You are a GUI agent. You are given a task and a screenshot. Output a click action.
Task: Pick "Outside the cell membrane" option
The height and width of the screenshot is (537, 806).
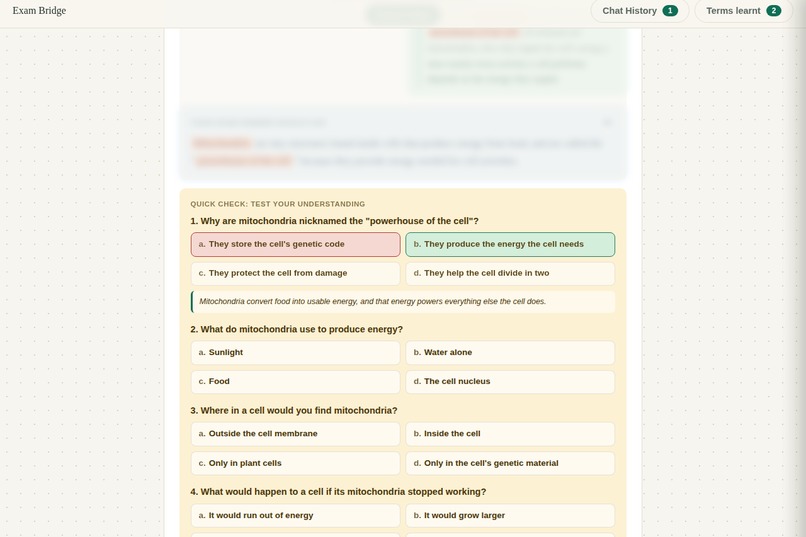pos(296,434)
